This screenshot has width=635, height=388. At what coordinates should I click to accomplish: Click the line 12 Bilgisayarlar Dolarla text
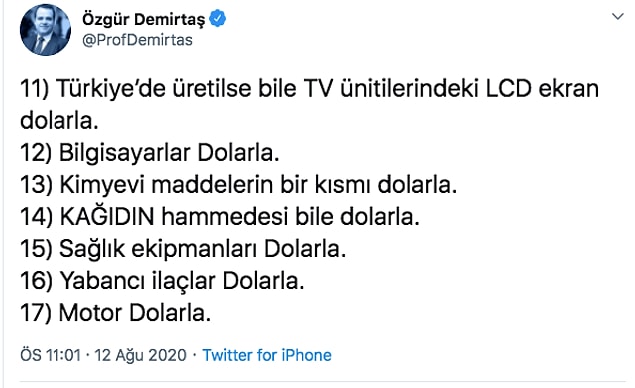pyautogui.click(x=150, y=153)
